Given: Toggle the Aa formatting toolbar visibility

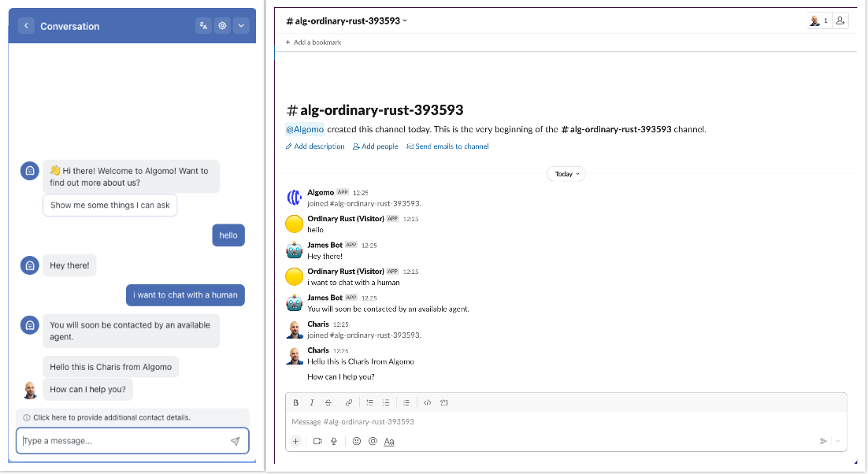Looking at the screenshot, I should 389,442.
